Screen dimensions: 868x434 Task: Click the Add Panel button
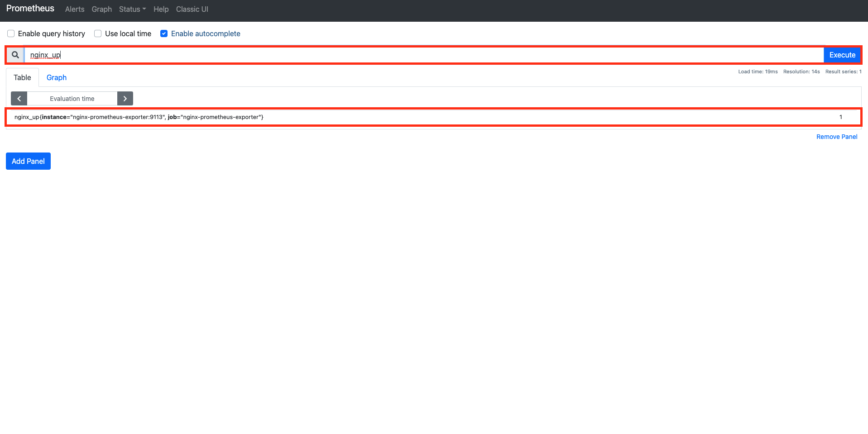[28, 161]
